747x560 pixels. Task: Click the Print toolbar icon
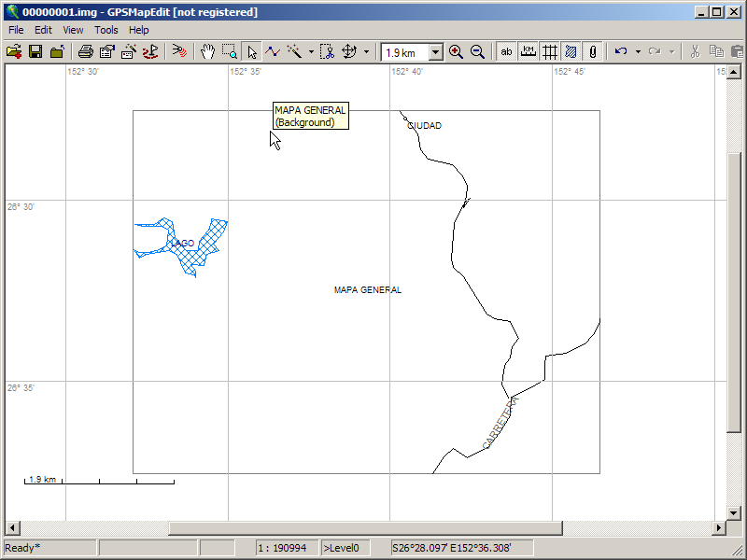(x=85, y=51)
